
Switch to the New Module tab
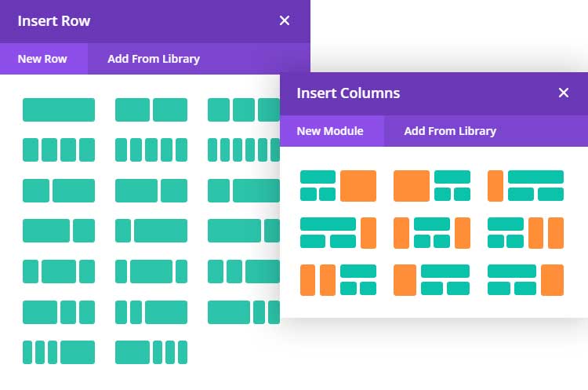tap(330, 131)
